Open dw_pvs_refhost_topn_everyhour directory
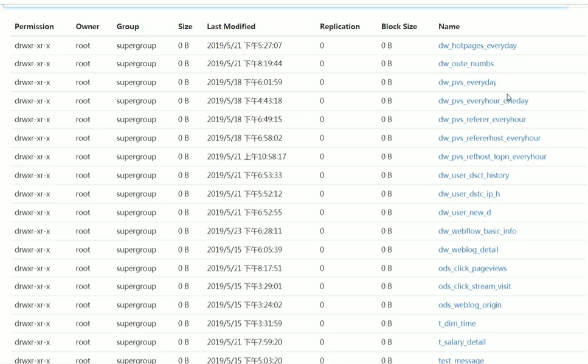 tap(493, 157)
